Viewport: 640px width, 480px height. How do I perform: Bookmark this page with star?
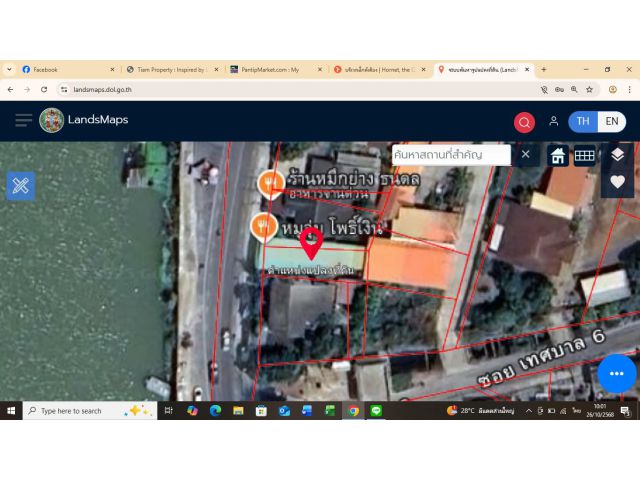589,89
